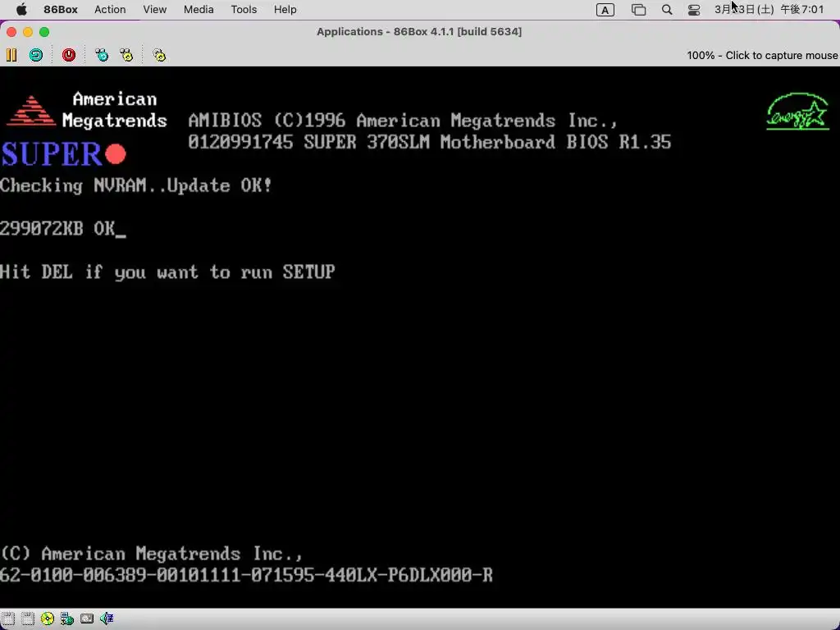Screen dimensions: 840x630
Task: Click the second floppy drive status icon
Action: pos(28,619)
